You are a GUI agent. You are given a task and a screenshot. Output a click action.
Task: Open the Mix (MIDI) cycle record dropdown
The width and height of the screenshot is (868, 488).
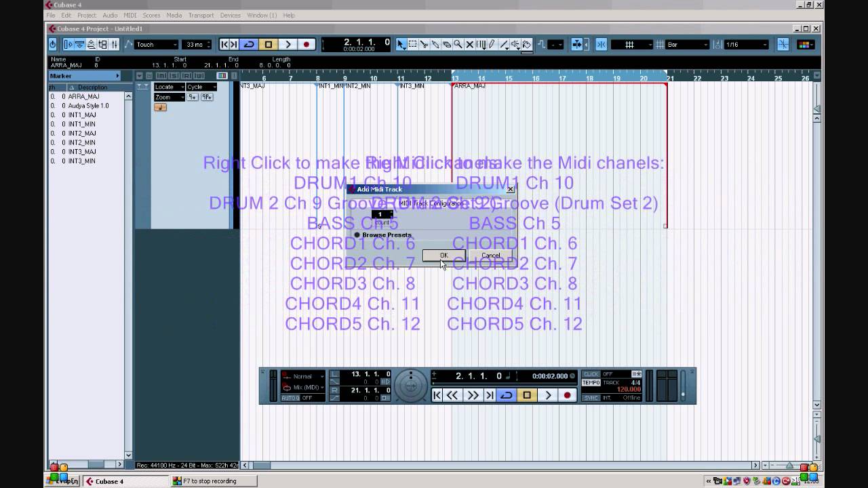[303, 388]
